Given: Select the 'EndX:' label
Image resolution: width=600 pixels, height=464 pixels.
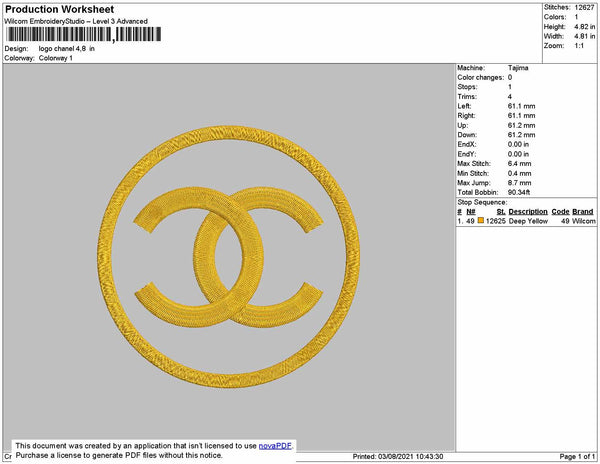Looking at the screenshot, I should pyautogui.click(x=466, y=144).
